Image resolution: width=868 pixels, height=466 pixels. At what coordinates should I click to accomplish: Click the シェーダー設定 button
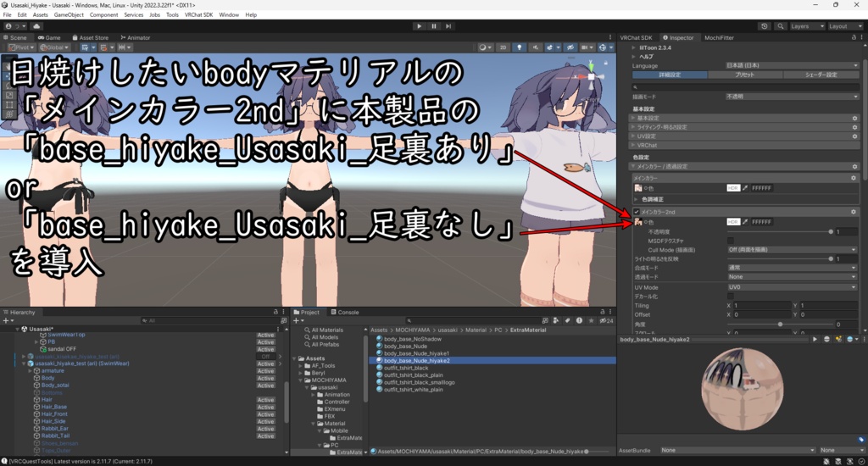pos(821,75)
